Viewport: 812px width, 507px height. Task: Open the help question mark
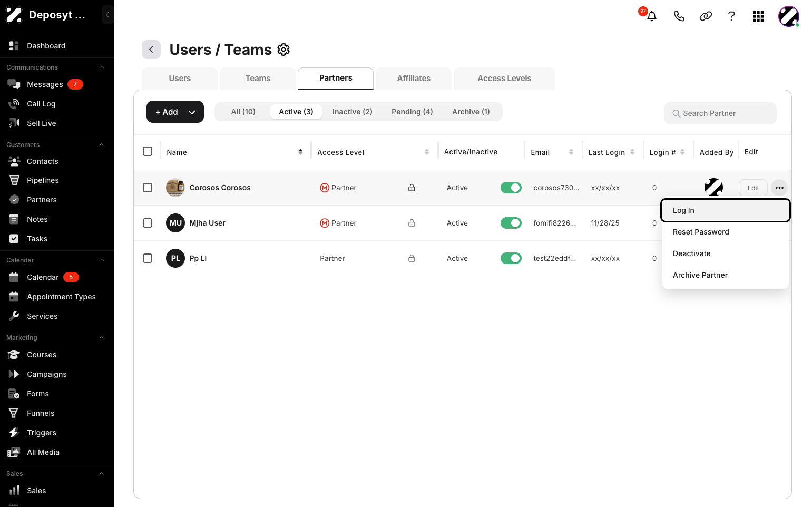(x=731, y=16)
